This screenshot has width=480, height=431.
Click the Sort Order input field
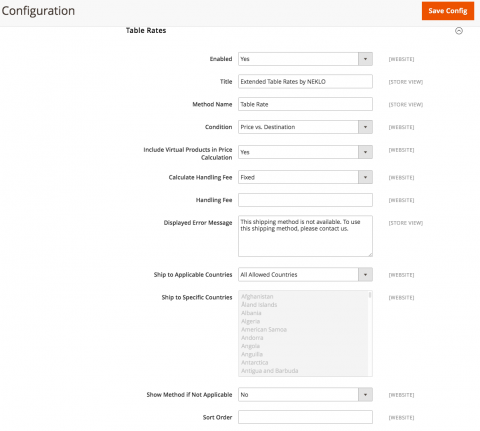pyautogui.click(x=305, y=417)
